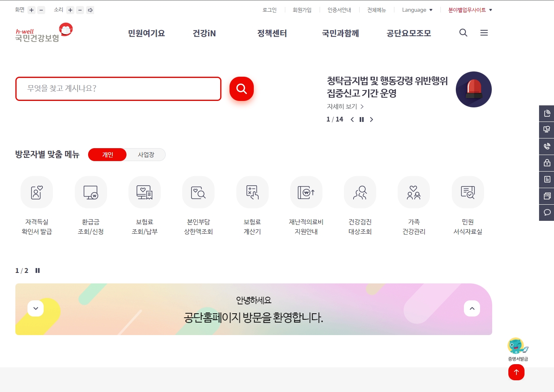Expand the 분야별업무사이트 dropdown
Screen dimensions: 554x392
pyautogui.click(x=470, y=10)
